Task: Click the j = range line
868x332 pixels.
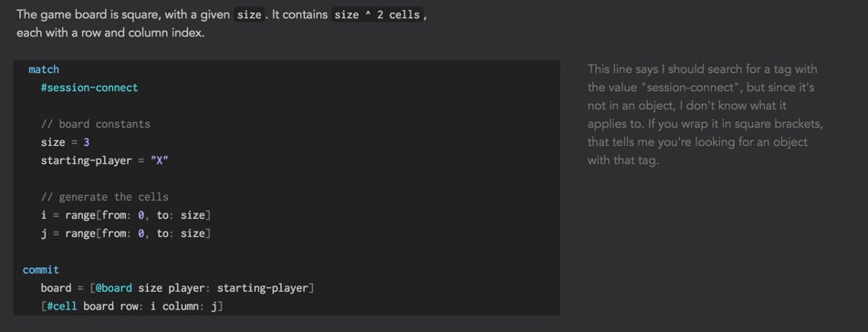Action: pyautogui.click(x=126, y=233)
